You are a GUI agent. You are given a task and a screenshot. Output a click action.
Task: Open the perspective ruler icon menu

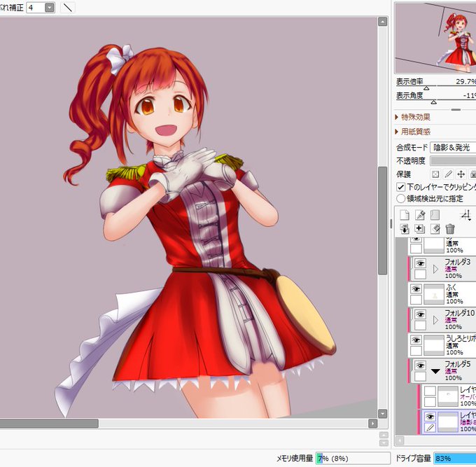(x=465, y=215)
